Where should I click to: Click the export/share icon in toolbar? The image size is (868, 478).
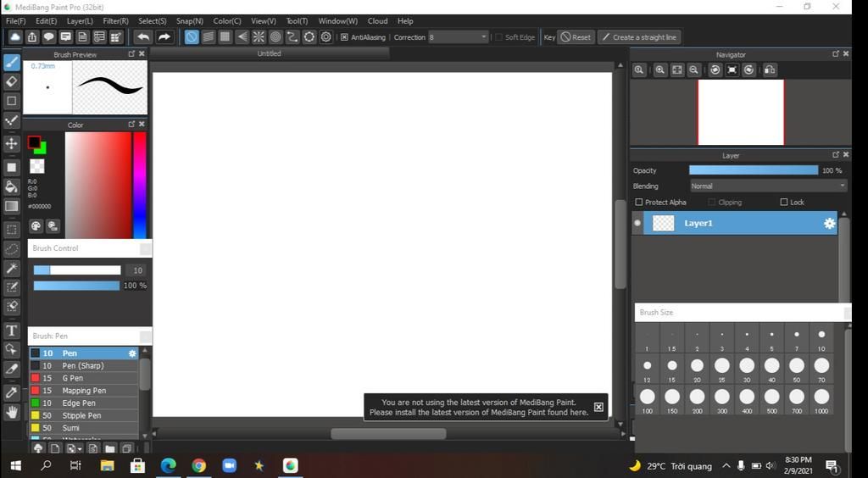32,37
